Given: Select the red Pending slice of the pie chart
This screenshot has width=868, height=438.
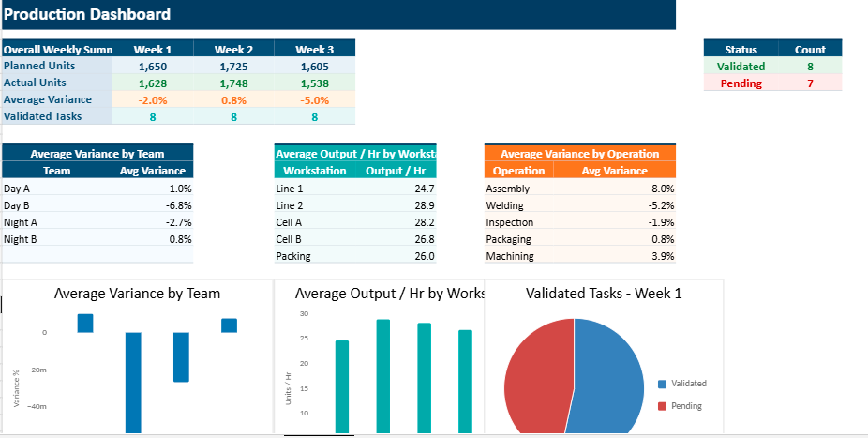Looking at the screenshot, I should (x=534, y=375).
